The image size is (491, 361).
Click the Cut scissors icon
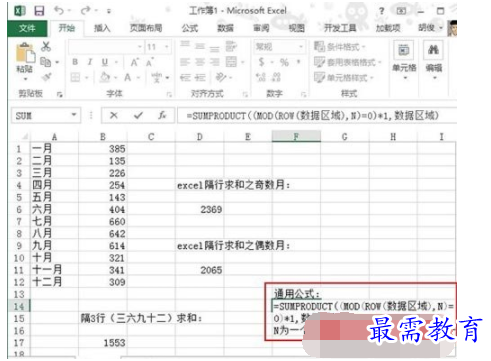pyautogui.click(x=46, y=46)
